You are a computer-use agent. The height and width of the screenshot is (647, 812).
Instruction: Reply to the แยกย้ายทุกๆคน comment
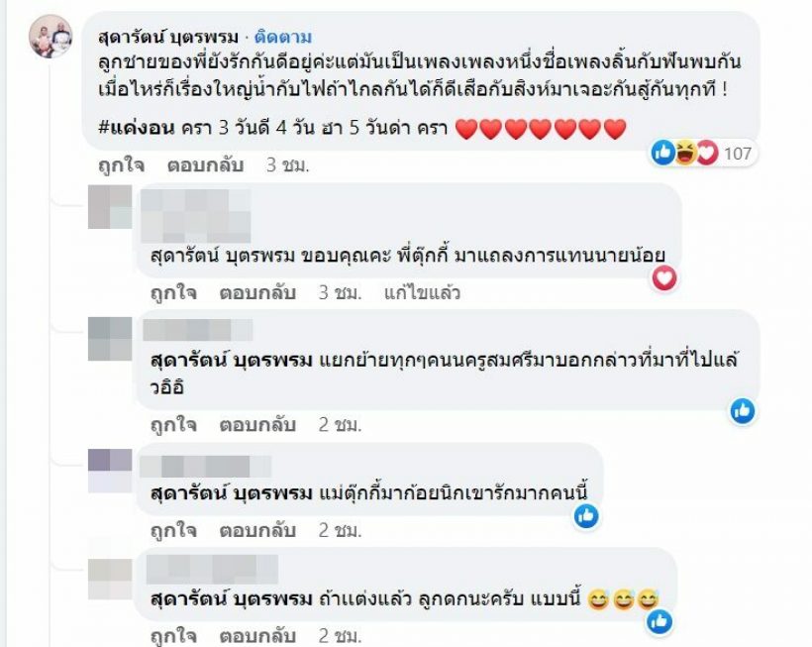tap(257, 425)
